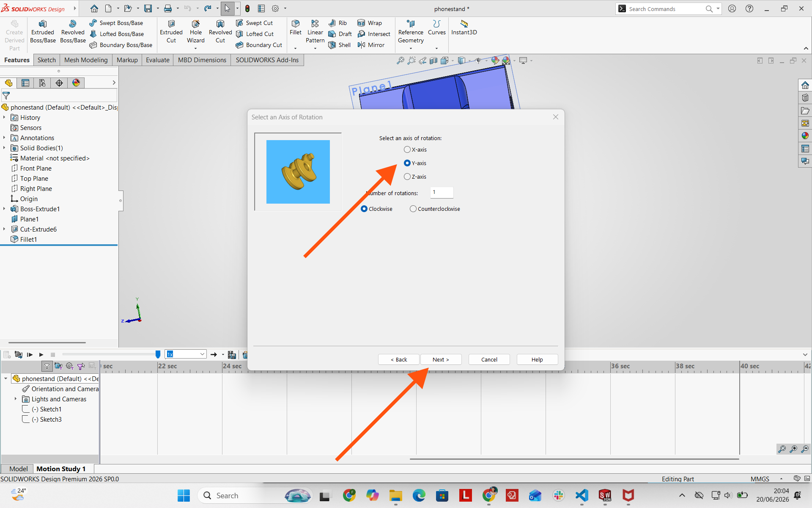
Task: Open the DisplayManager panel tab
Action: pos(76,83)
